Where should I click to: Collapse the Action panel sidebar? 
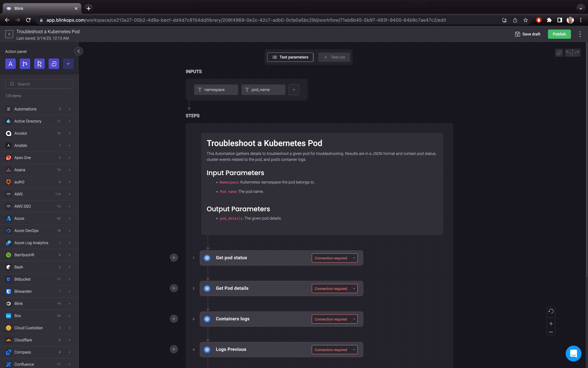click(x=78, y=51)
